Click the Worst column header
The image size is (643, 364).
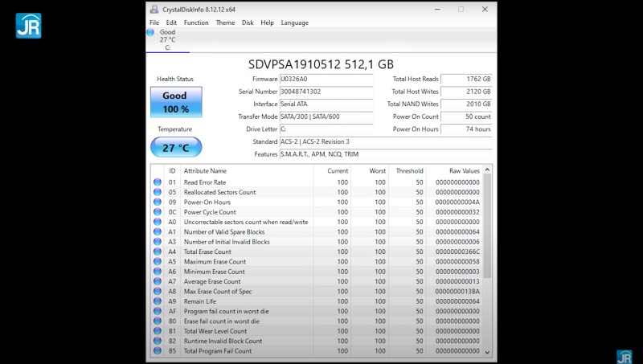(377, 170)
